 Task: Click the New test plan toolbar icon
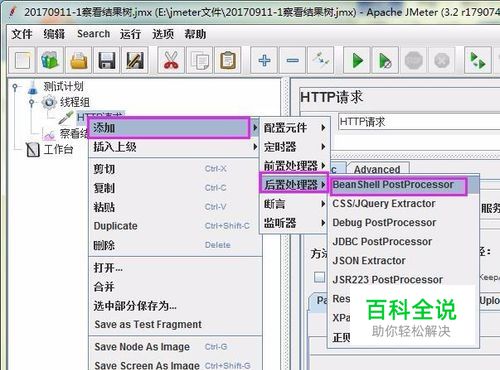pos(22,61)
